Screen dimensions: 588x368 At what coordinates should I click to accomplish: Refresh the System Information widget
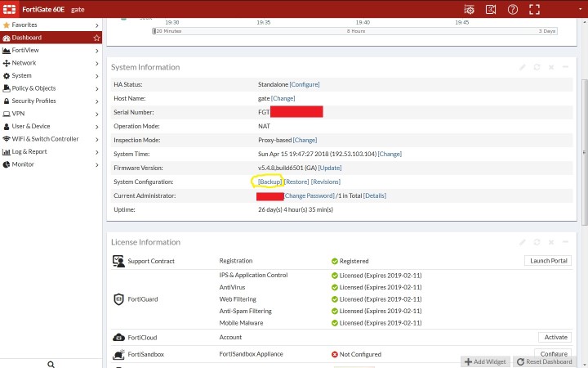537,67
